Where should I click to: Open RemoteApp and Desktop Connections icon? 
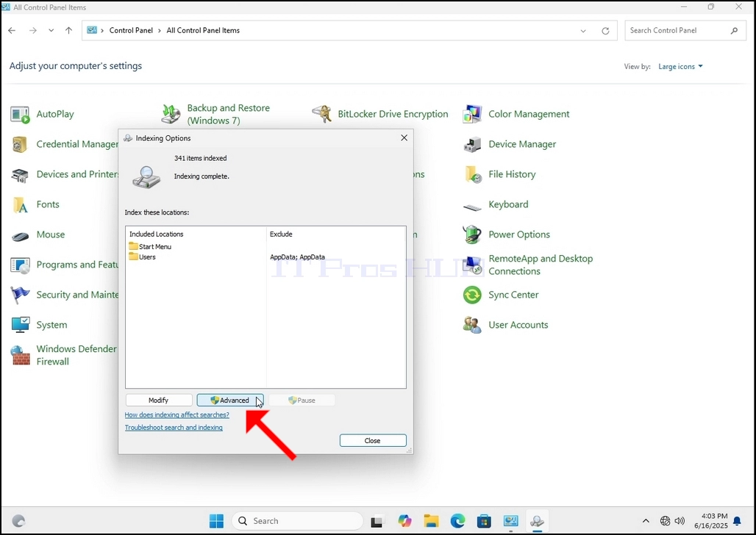pyautogui.click(x=472, y=265)
